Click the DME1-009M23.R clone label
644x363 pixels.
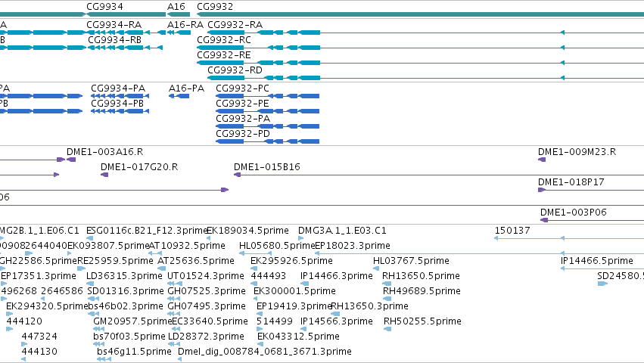[x=577, y=152]
